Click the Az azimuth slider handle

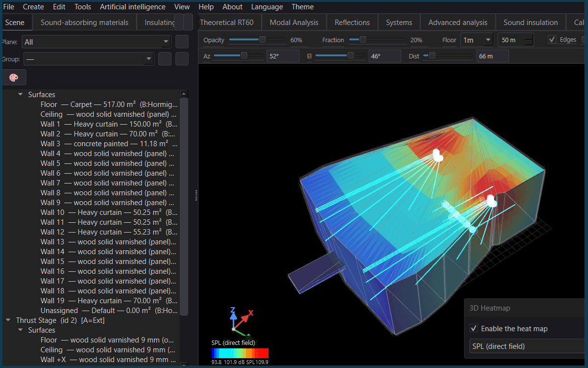(244, 56)
